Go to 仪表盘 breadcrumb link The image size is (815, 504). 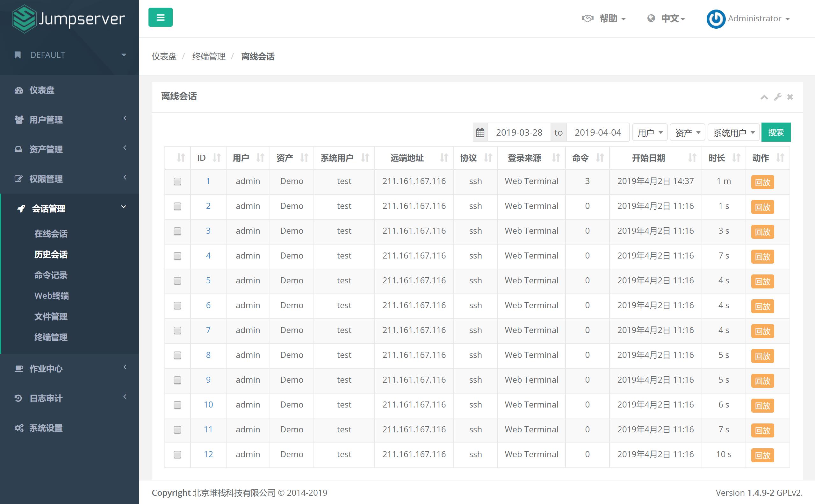pos(164,56)
